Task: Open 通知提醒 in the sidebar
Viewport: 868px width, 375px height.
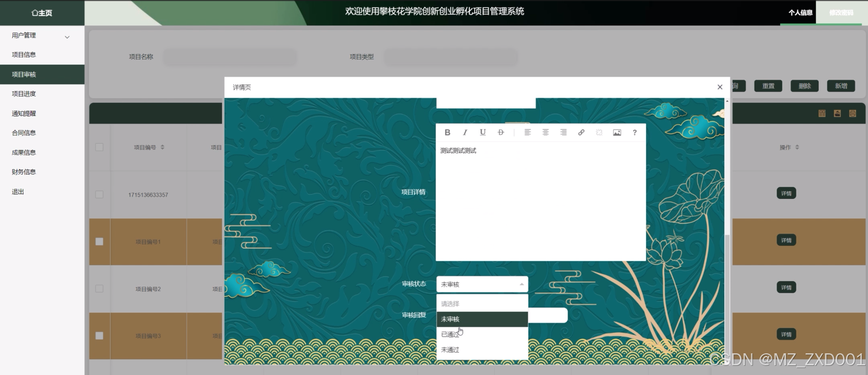Action: [x=42, y=113]
